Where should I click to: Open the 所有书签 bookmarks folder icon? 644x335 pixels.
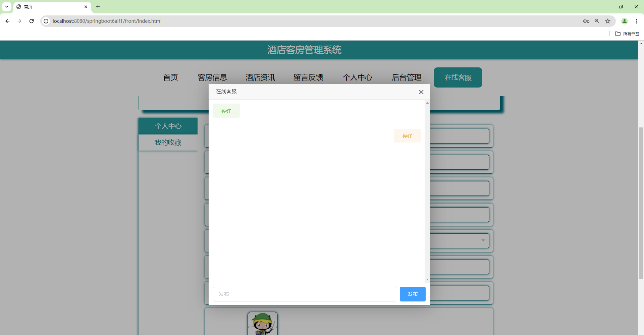point(618,34)
